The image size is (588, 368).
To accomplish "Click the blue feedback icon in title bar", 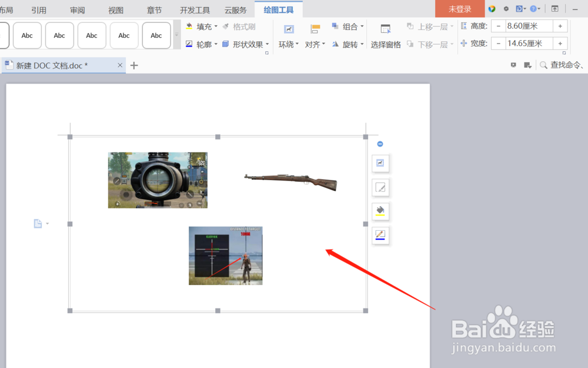I will [519, 9].
